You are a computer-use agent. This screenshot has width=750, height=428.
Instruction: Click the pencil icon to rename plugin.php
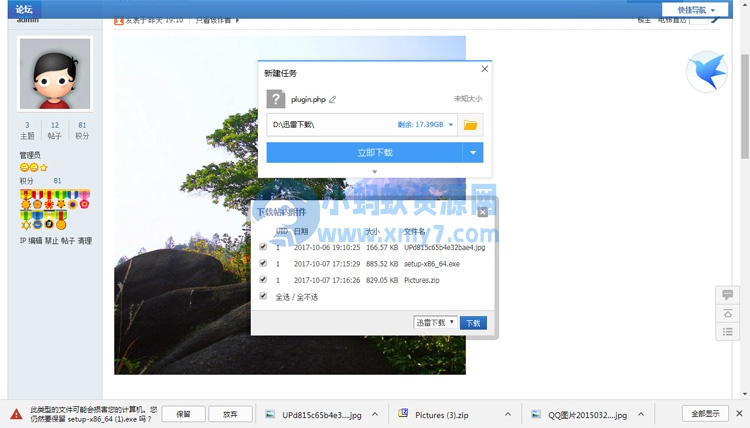pyautogui.click(x=333, y=99)
